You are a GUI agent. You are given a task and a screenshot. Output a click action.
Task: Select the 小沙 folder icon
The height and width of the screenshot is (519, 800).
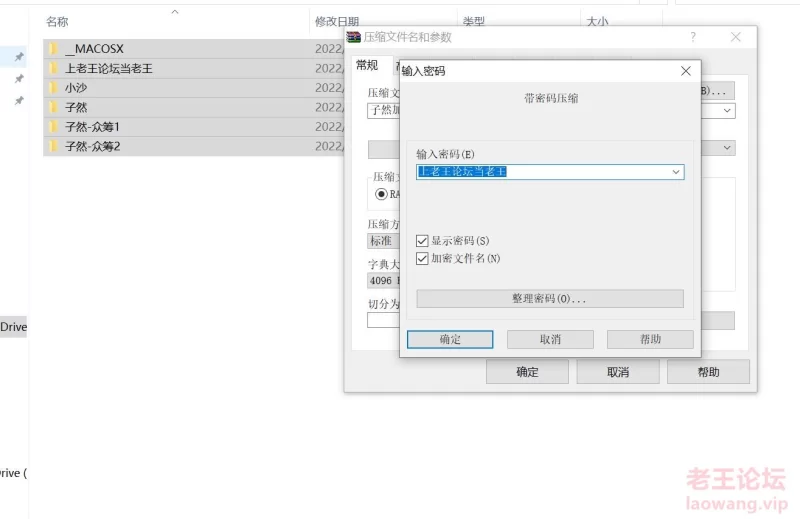coord(54,88)
